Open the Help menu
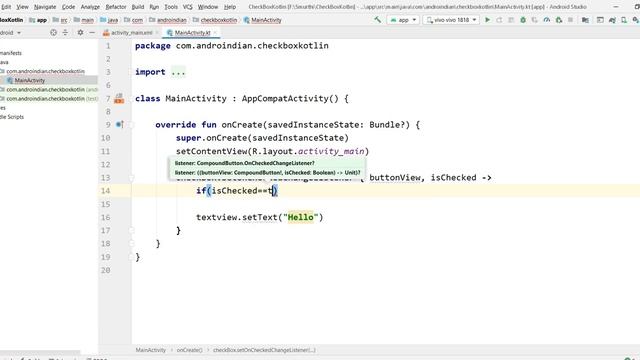The width and height of the screenshot is (640, 360). coord(230,7)
